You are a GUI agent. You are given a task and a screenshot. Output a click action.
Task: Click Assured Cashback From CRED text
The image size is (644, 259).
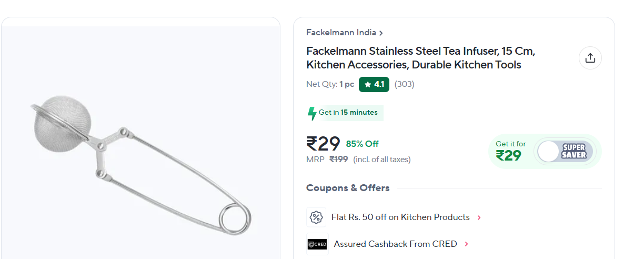click(395, 244)
